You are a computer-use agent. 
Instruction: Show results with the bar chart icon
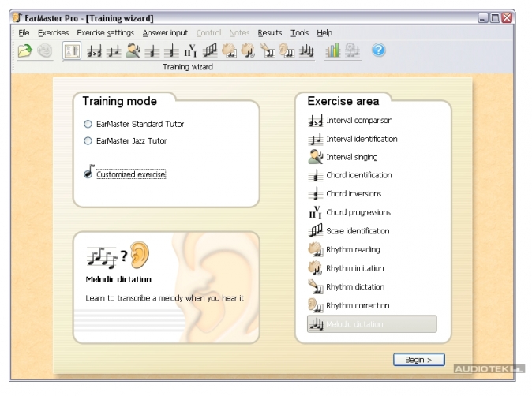pos(332,50)
